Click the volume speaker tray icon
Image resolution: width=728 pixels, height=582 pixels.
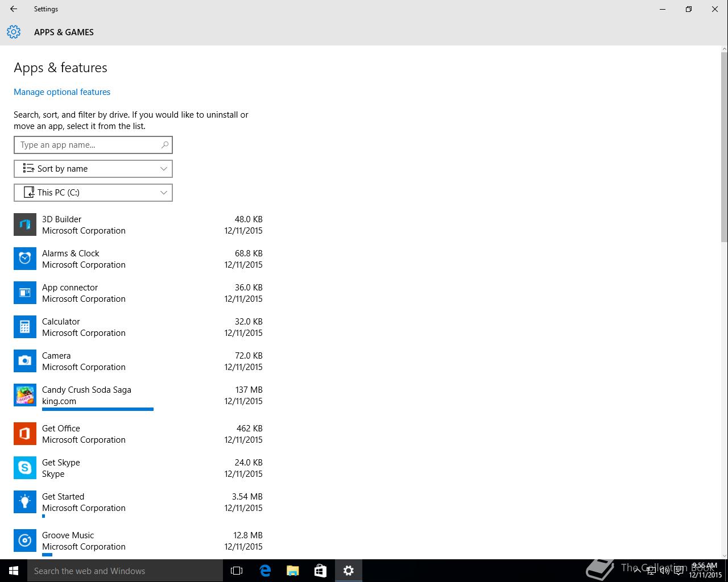point(665,571)
